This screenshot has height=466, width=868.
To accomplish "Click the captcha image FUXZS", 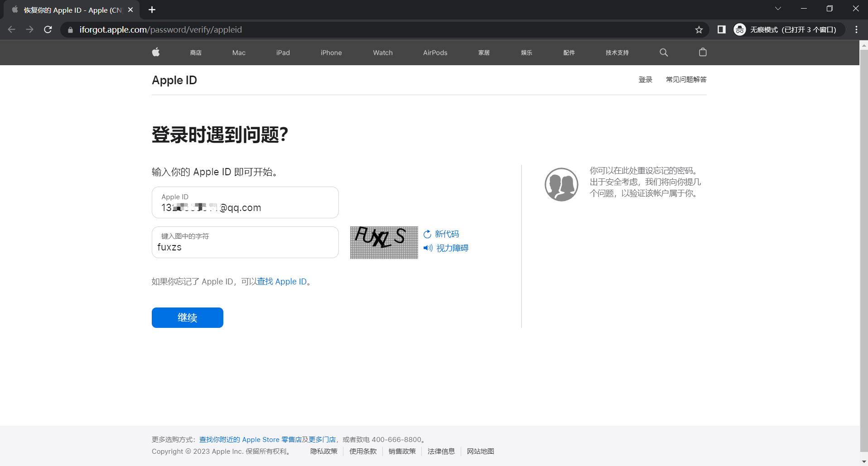I will click(384, 243).
